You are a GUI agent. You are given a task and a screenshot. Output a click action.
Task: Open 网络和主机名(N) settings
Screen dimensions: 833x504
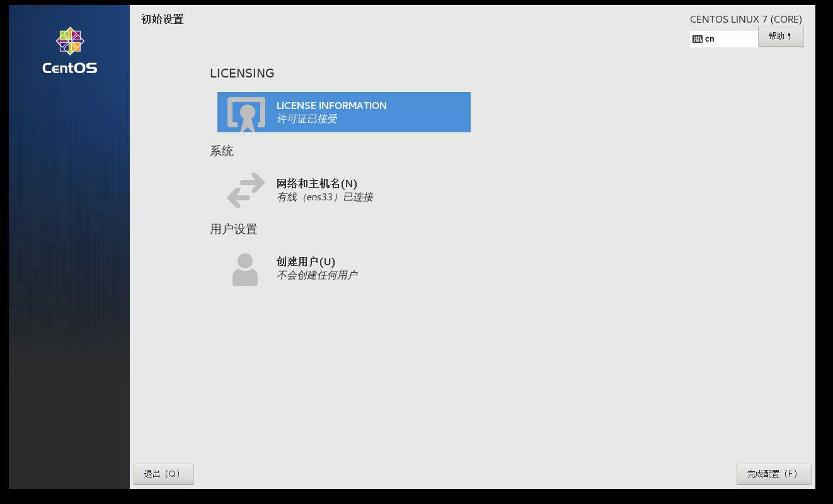(344, 190)
